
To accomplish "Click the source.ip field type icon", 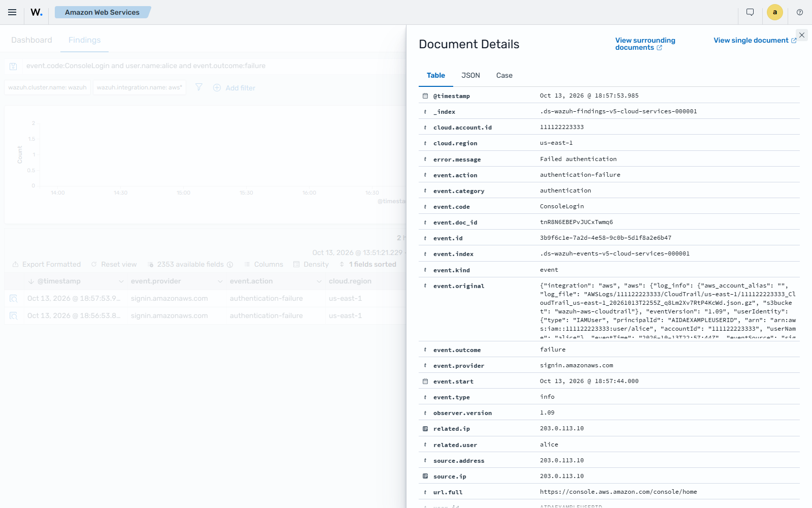I will click(425, 477).
